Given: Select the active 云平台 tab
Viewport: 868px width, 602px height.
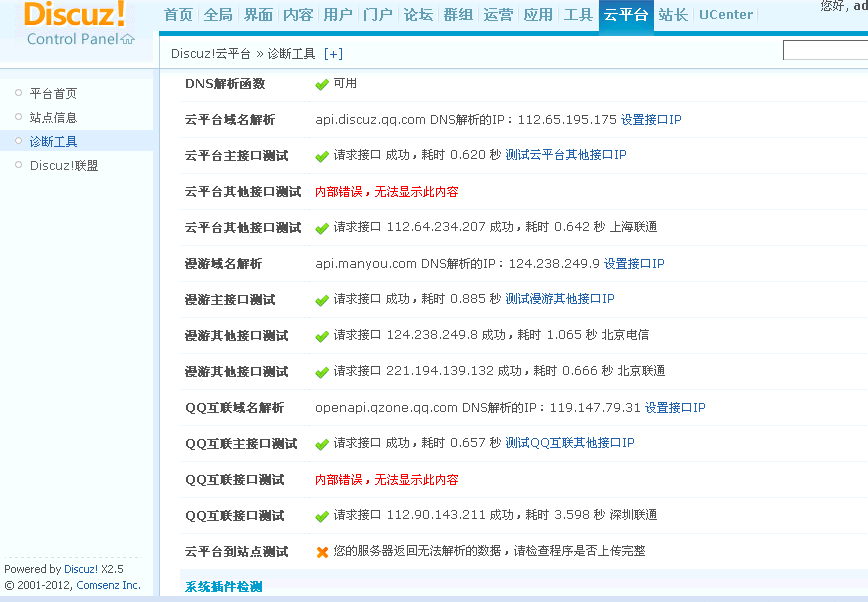Looking at the screenshot, I should point(626,15).
